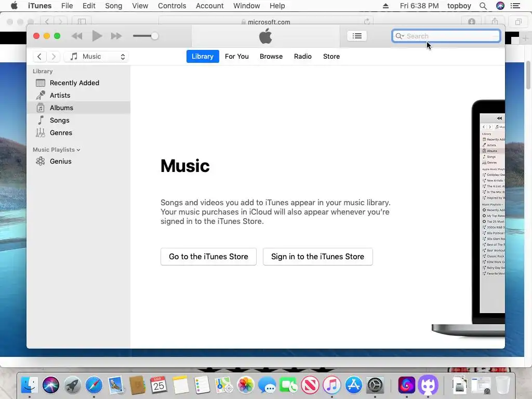Open FaceTime from the dock

[289, 385]
